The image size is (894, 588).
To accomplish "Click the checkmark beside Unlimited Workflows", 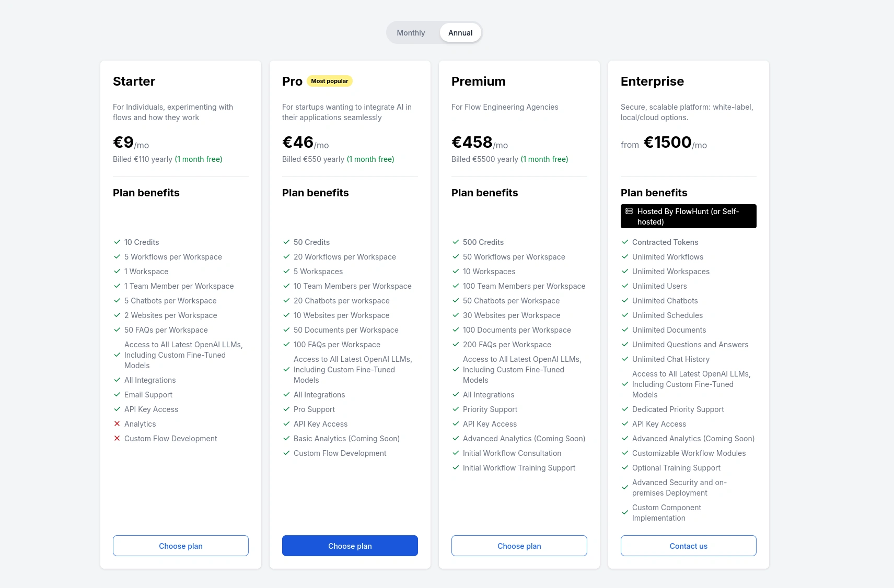I will pyautogui.click(x=625, y=256).
